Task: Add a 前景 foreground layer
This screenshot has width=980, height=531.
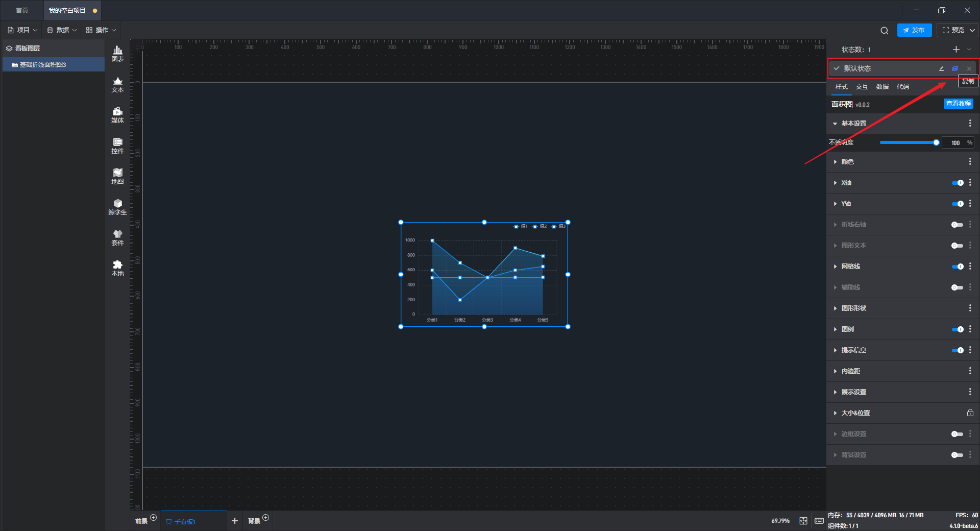Action: tap(153, 518)
